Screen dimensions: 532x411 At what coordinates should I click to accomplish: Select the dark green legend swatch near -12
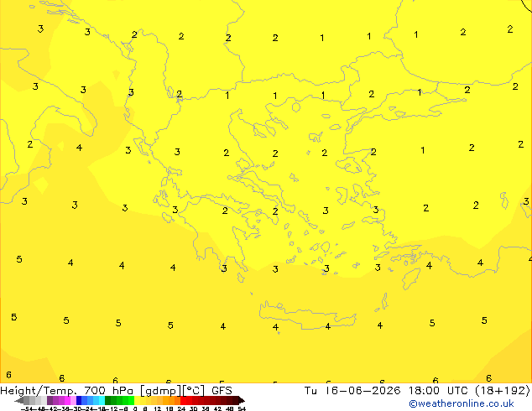coord(108,400)
